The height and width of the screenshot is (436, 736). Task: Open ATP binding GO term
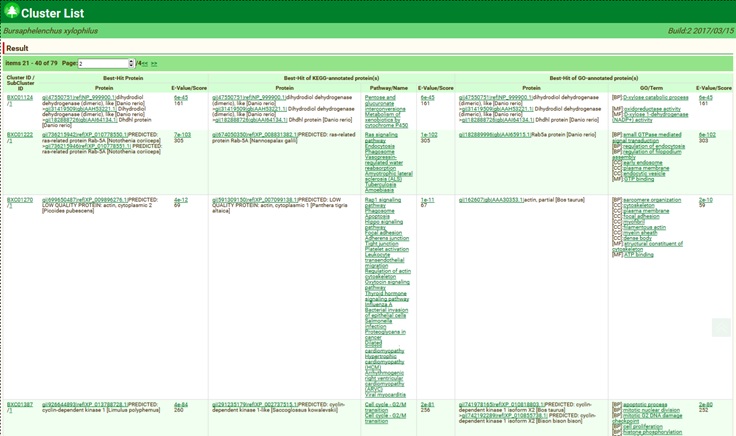pos(638,255)
